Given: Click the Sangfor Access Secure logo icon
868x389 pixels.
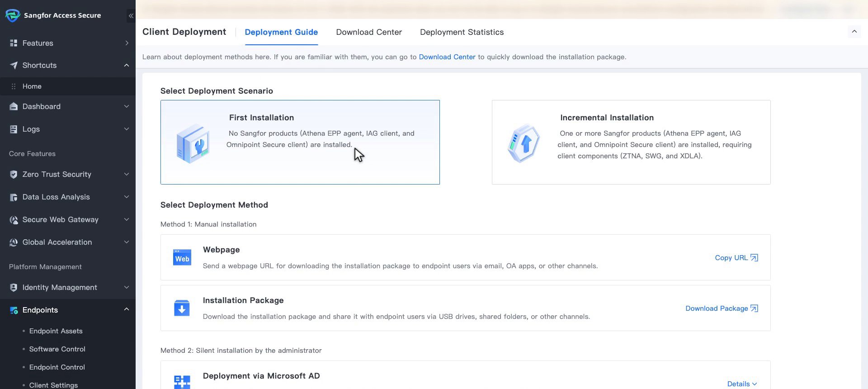Looking at the screenshot, I should pos(13,15).
